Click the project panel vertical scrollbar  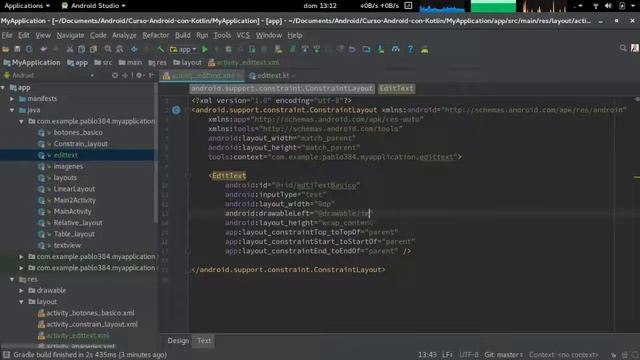pyautogui.click(x=156, y=153)
